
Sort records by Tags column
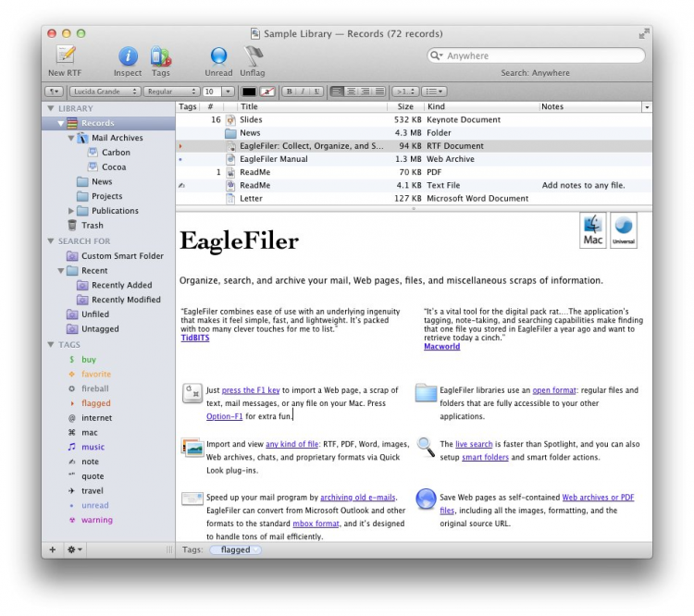(x=187, y=106)
